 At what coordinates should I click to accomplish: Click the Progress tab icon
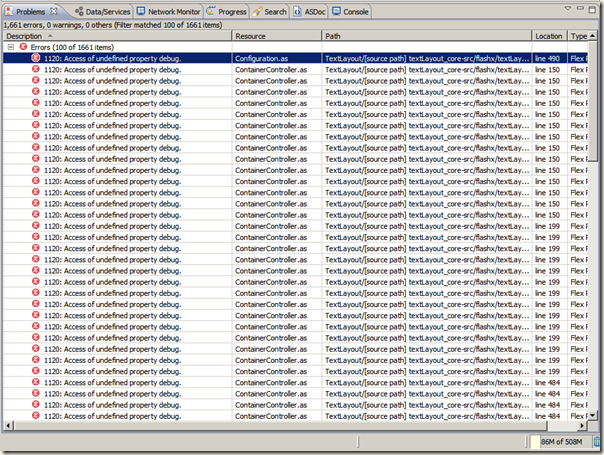[211, 12]
